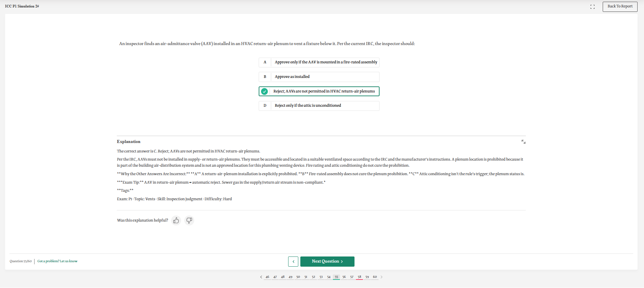Click the Back To Report button
Viewport: 644px width, 288px height.
(620, 6)
